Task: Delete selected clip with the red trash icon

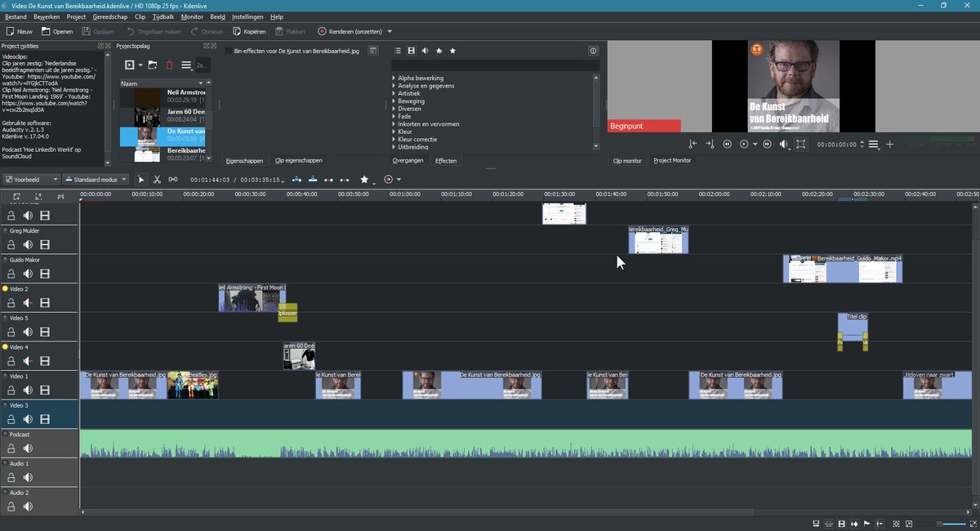Action: tap(170, 65)
